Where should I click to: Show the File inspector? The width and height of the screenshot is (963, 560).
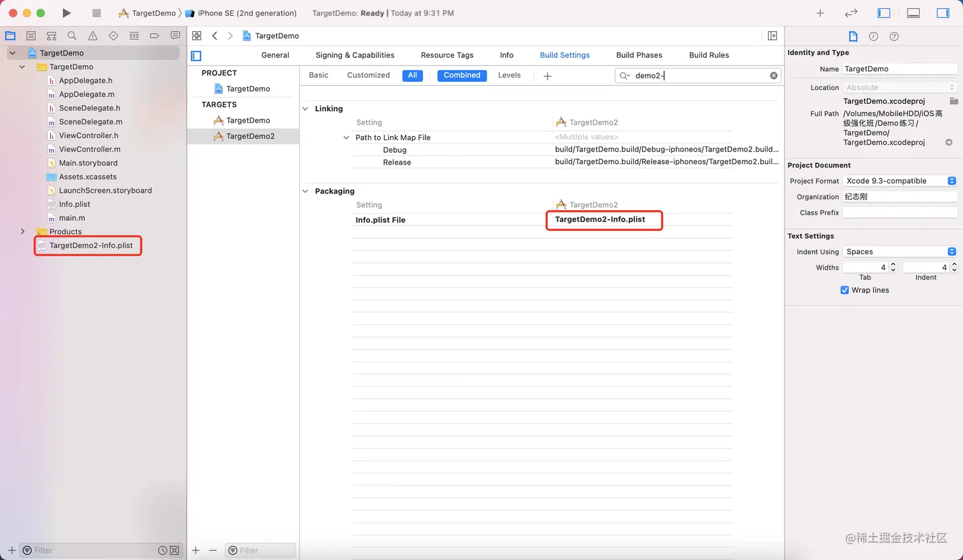point(853,36)
